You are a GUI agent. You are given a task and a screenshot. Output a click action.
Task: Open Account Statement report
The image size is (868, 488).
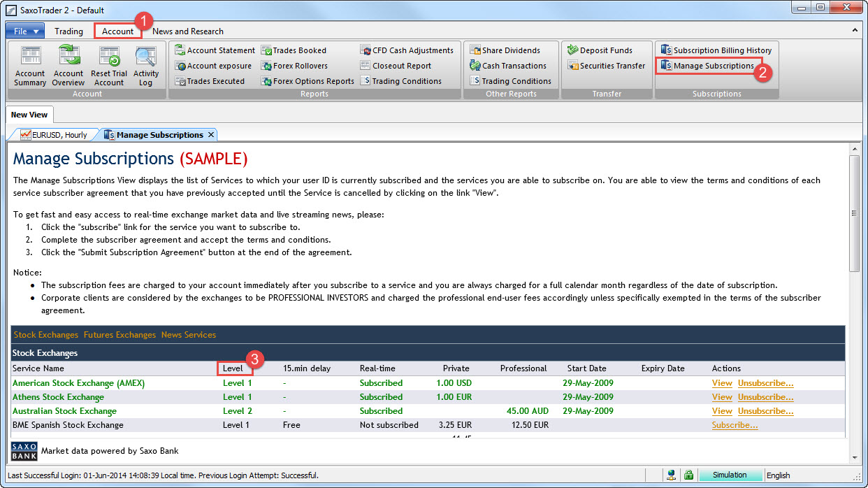[215, 50]
